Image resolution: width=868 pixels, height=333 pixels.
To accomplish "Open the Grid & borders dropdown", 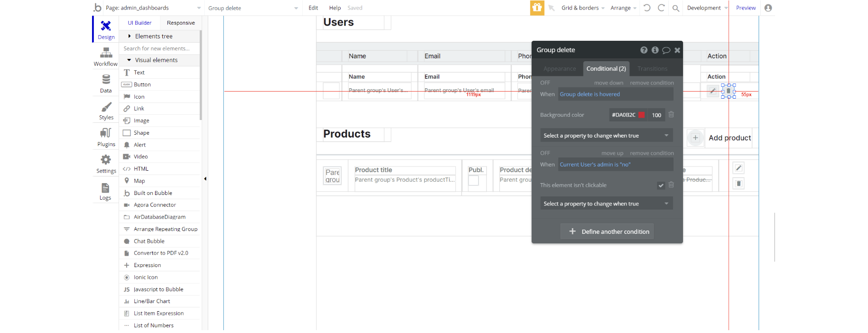I will pyautogui.click(x=582, y=8).
